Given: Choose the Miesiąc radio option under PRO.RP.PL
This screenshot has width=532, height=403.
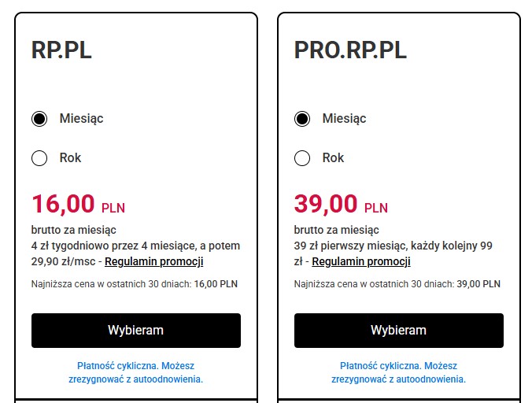Looking at the screenshot, I should pyautogui.click(x=302, y=119).
